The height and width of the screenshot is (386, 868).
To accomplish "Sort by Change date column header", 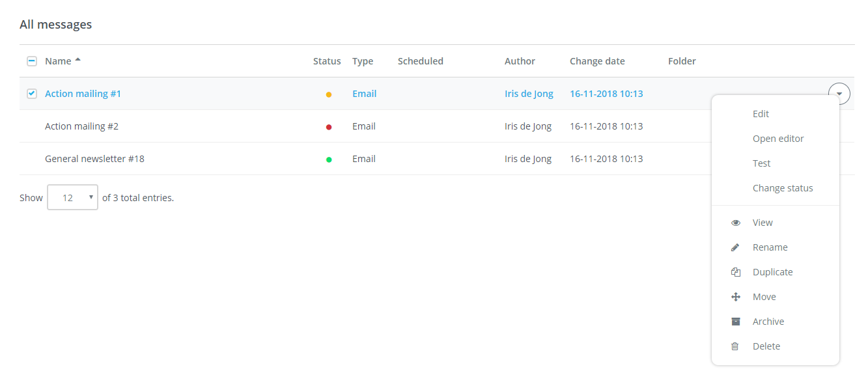I will click(597, 61).
